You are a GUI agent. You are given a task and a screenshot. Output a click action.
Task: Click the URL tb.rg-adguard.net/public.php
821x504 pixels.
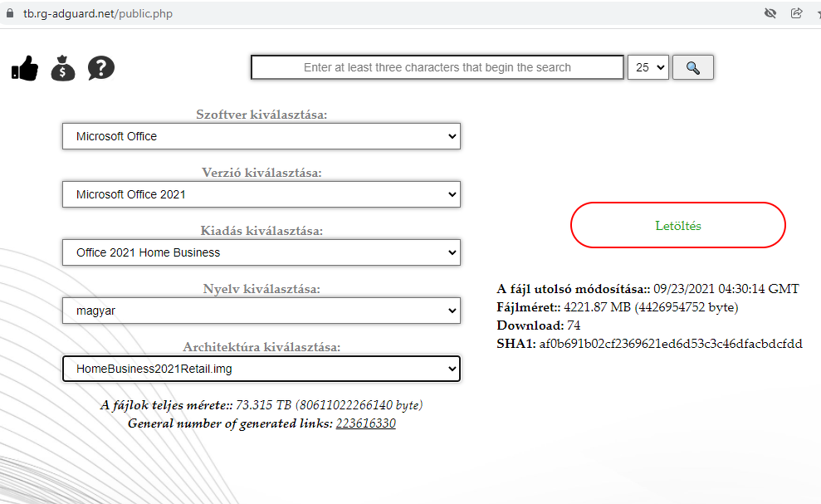[x=98, y=13]
